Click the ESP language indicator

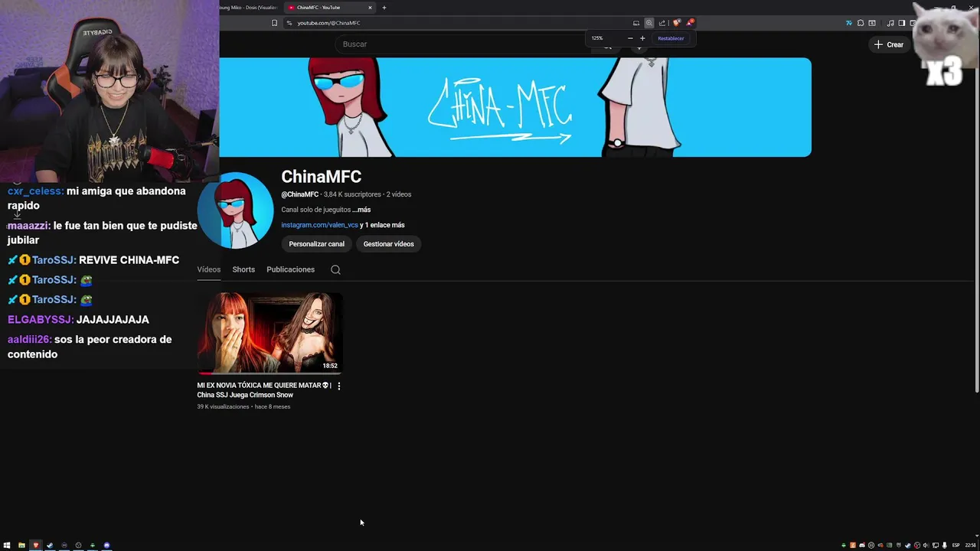955,545
